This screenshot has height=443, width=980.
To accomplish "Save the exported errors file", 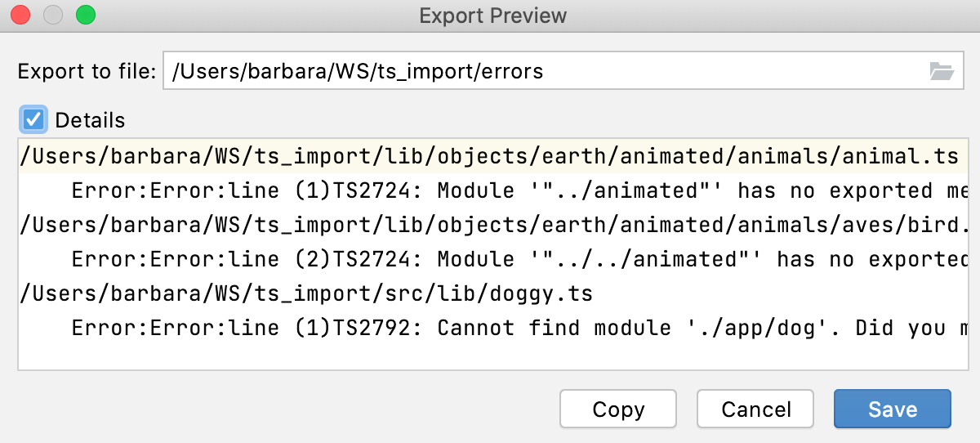I will 892,409.
